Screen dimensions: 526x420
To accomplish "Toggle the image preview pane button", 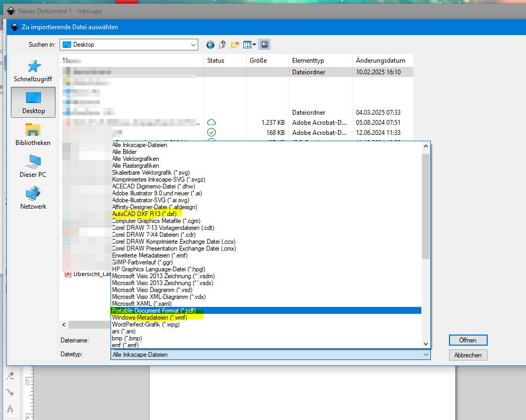I will click(x=265, y=45).
